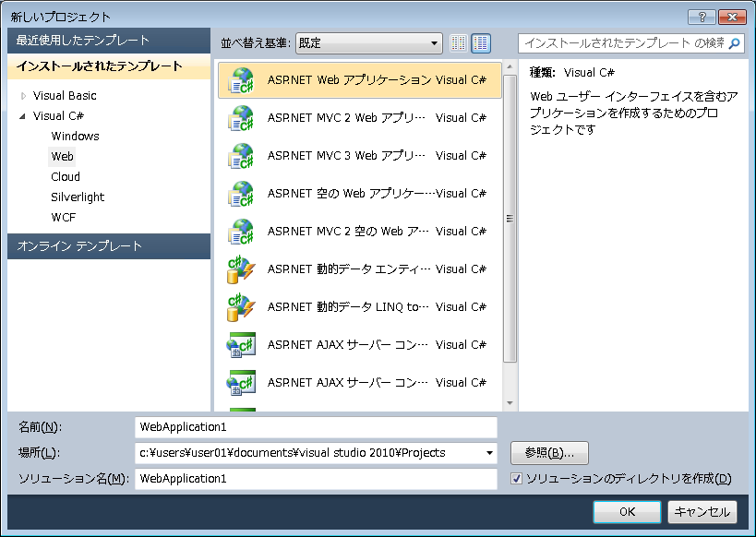Click the help question mark button

[702, 18]
